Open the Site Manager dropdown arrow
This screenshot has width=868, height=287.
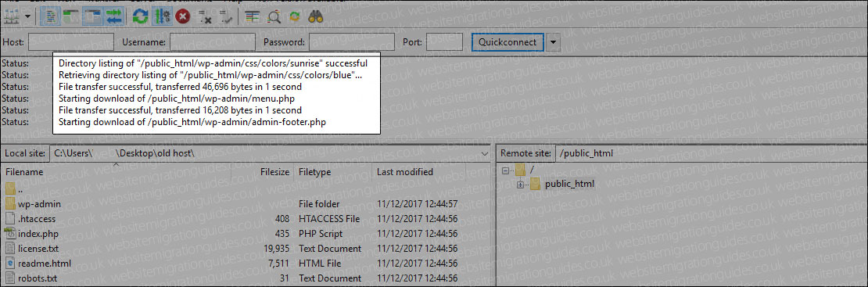coord(27,16)
